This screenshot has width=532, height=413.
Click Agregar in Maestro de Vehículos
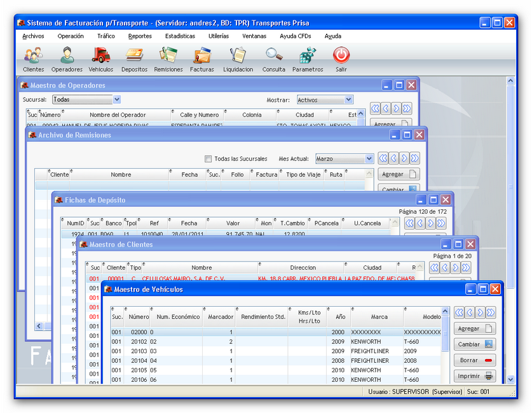[475, 328]
